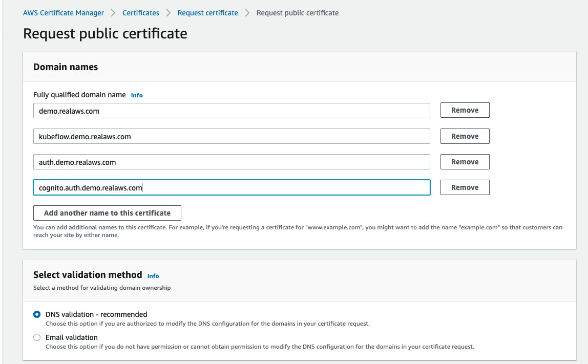Remove the cognito.auth.demo.realaws.com domain entry
The image size is (588, 364).
(x=464, y=187)
